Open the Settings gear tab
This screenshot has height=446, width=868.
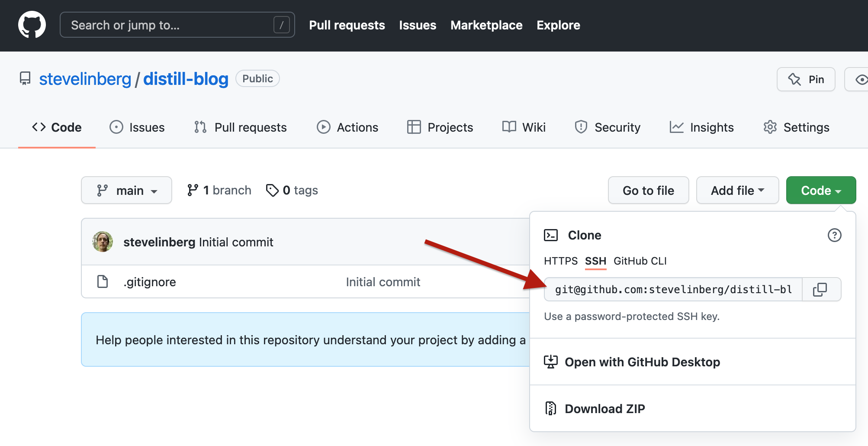coord(796,127)
